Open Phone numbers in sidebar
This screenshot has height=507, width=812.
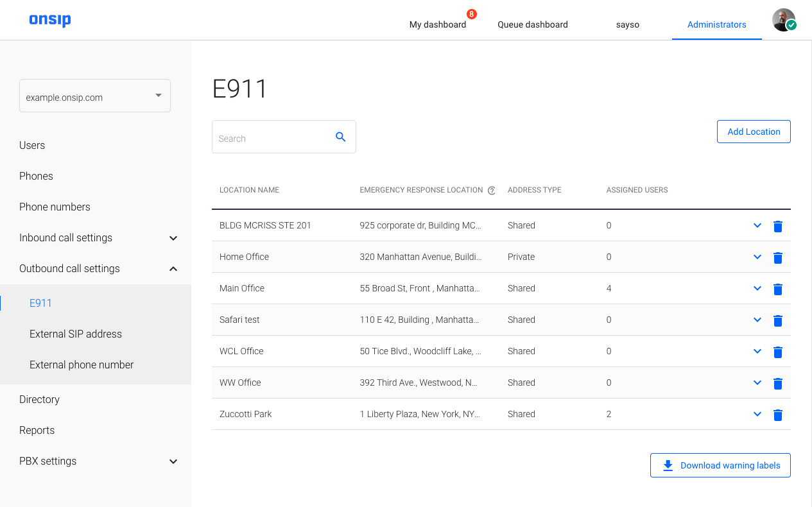pos(55,207)
